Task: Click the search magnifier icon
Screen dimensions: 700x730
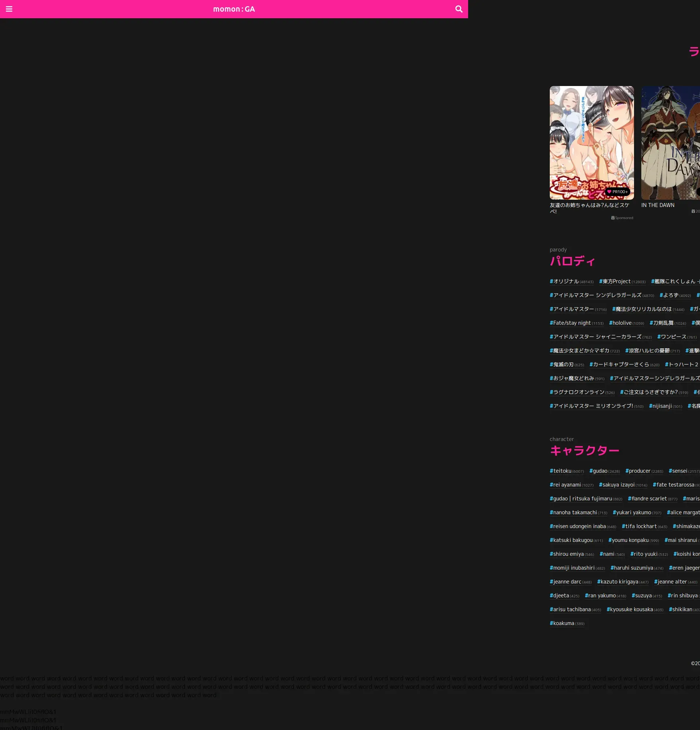Action: (459, 9)
